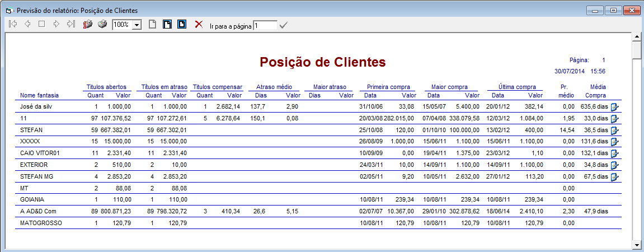Select the first blue-framed page view icon
The height and width of the screenshot is (252, 644).
tap(167, 25)
